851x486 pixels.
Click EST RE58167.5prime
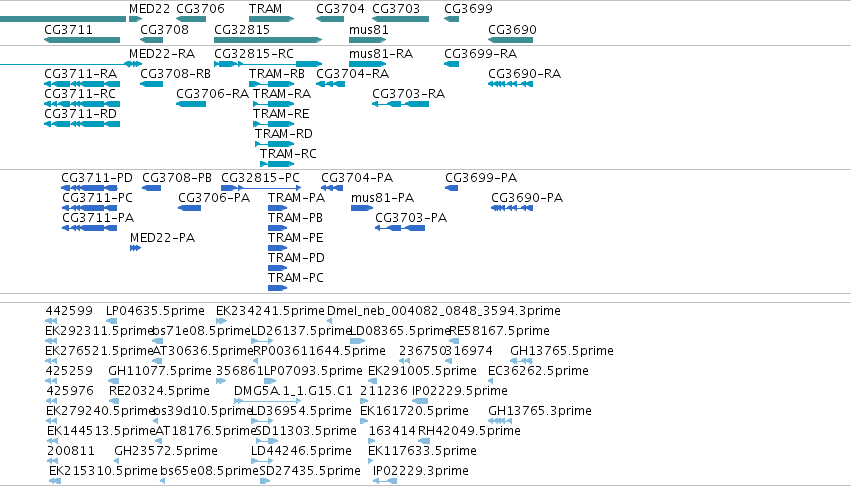[500, 331]
